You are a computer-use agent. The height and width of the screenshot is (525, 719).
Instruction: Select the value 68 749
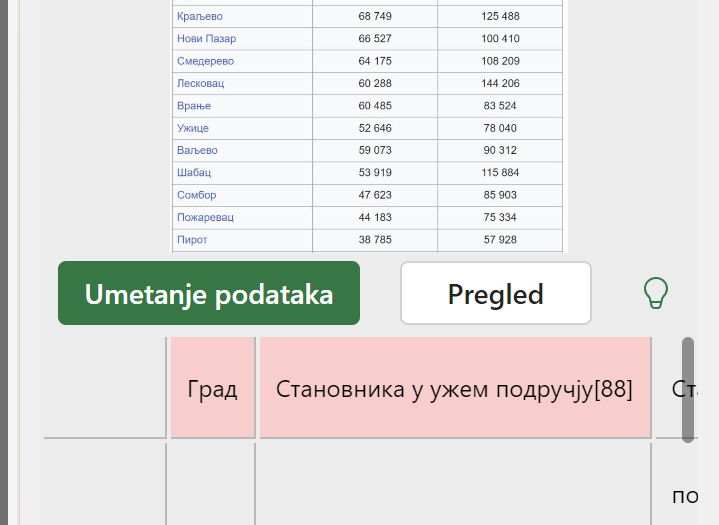pyautogui.click(x=375, y=17)
